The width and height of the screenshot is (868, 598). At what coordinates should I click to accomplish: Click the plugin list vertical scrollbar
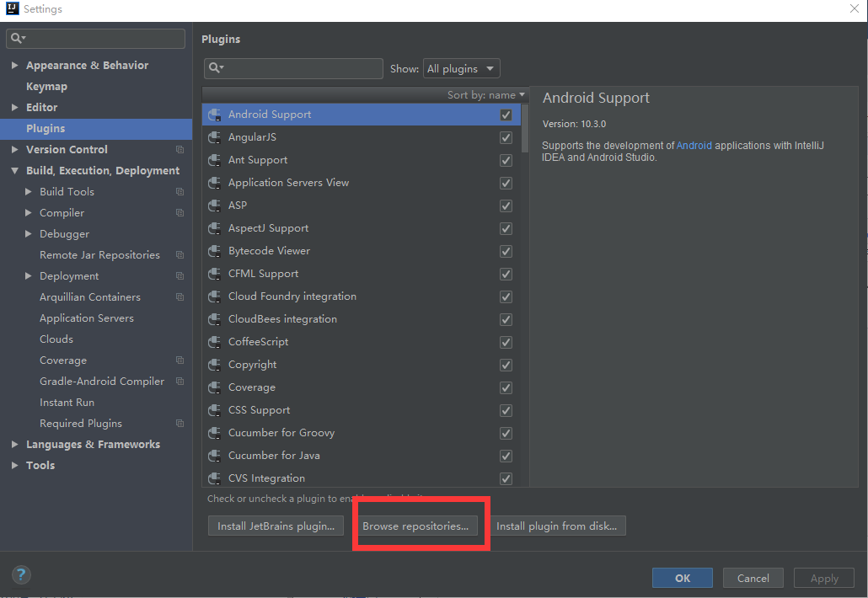point(525,128)
